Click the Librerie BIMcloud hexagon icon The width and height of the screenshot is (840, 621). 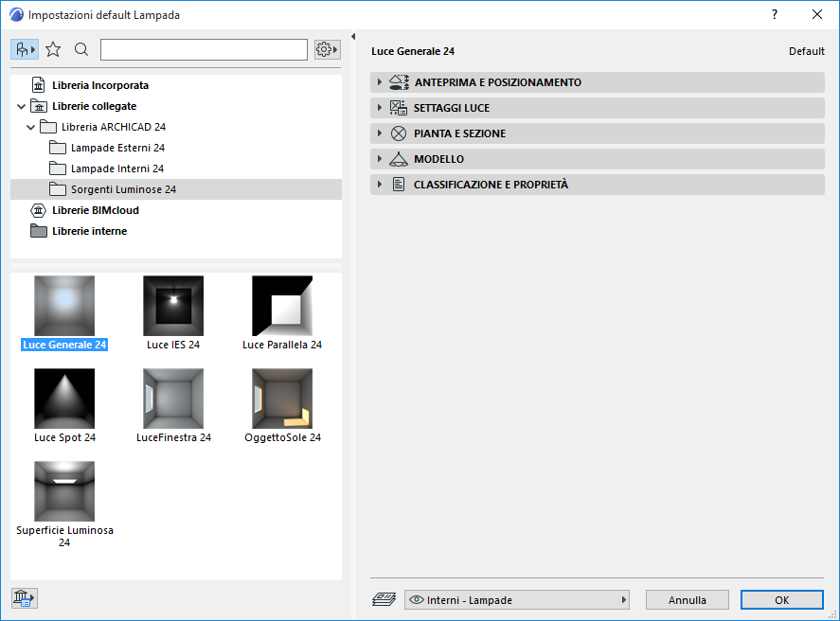pyautogui.click(x=39, y=210)
